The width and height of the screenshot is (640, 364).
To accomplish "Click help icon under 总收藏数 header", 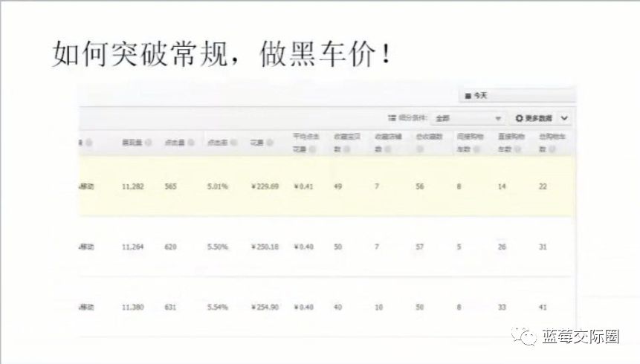I will click(421, 149).
